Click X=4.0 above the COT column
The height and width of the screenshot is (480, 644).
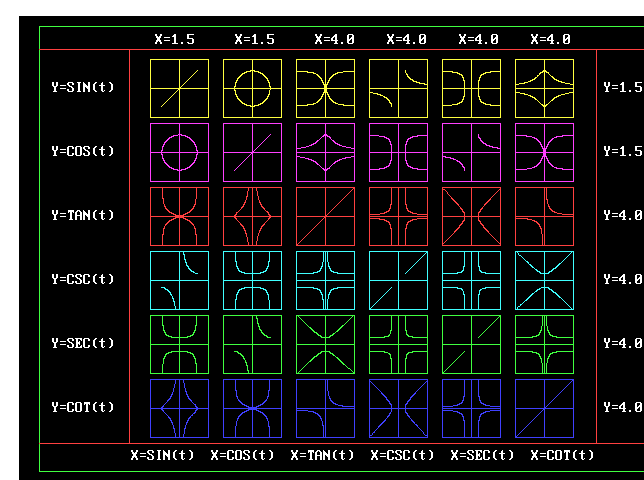coord(550,39)
